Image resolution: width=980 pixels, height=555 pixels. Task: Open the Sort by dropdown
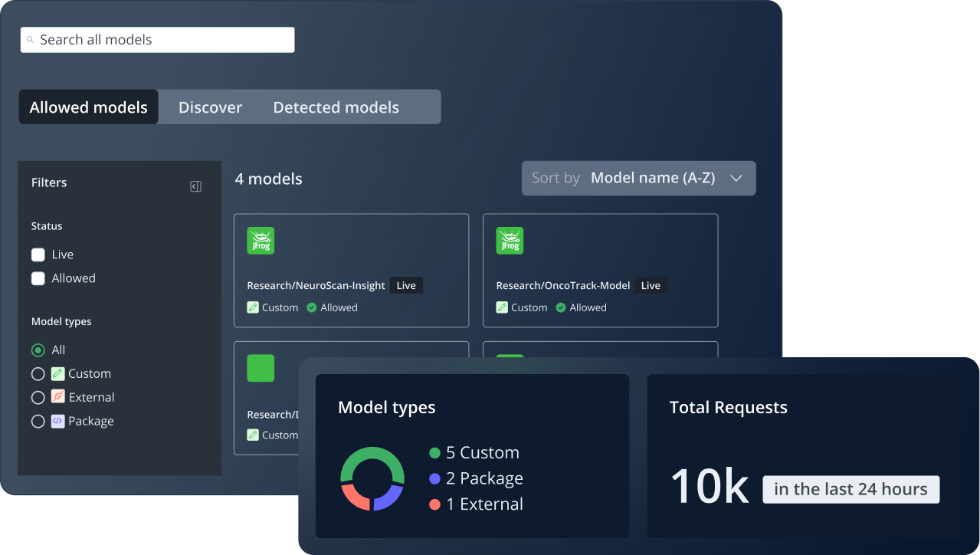[638, 178]
